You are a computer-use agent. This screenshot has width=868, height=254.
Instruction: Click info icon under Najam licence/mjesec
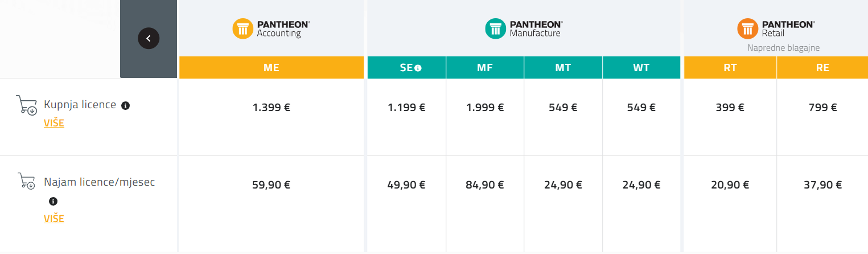click(x=54, y=201)
